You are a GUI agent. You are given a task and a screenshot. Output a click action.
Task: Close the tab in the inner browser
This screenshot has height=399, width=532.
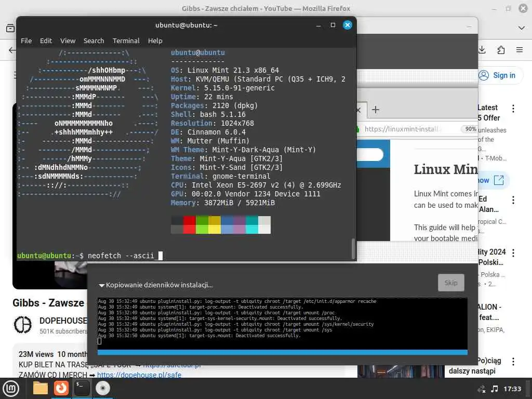coord(358,110)
